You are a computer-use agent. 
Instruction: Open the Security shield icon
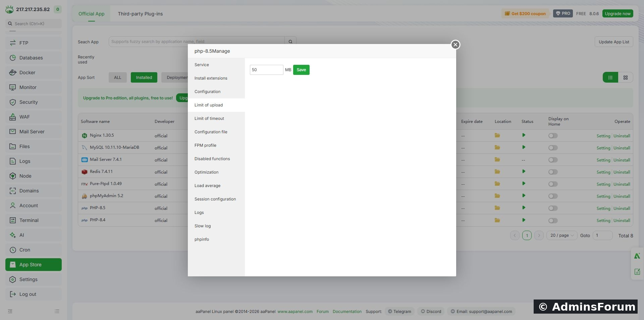pos(13,102)
